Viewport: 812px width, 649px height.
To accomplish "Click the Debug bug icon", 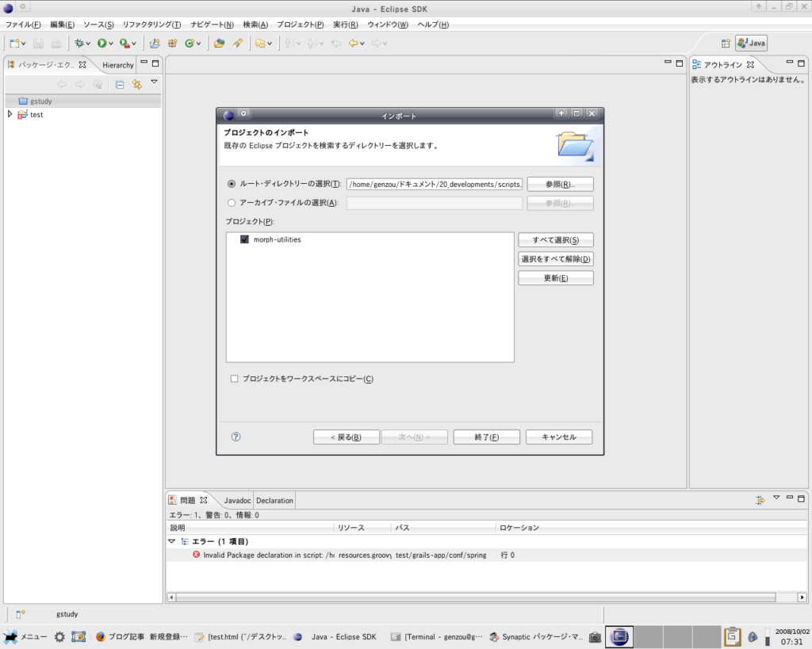I will [x=79, y=44].
